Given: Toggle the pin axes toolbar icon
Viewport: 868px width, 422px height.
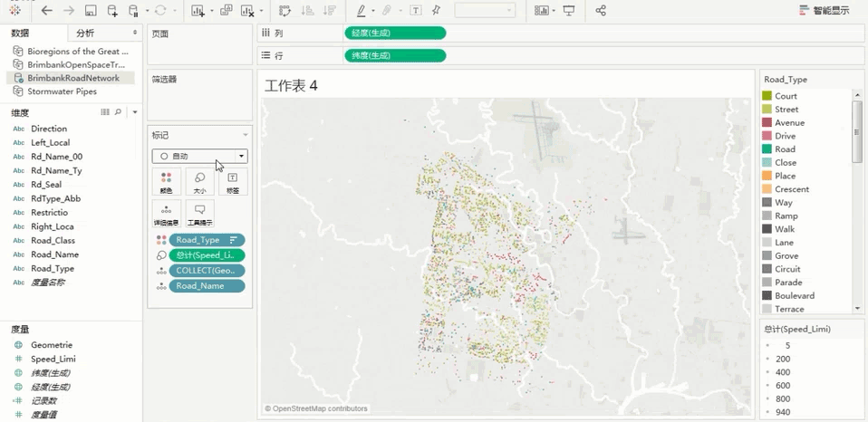Looking at the screenshot, I should tap(436, 11).
